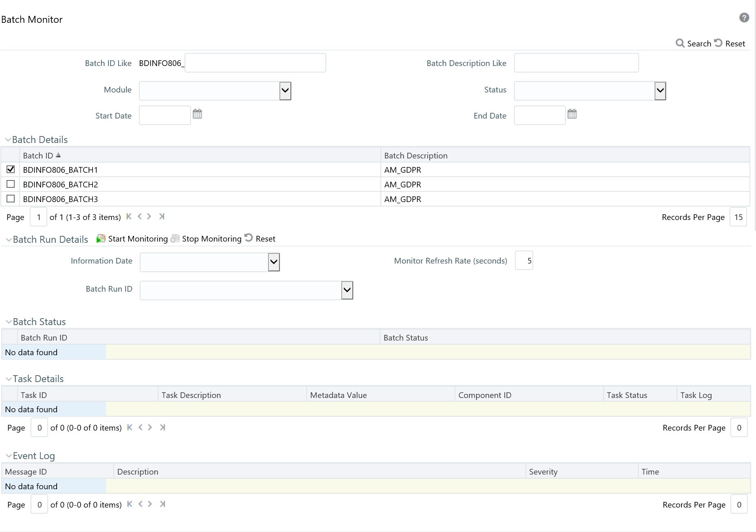Open the Information Date dropdown
The height and width of the screenshot is (532, 756).
point(274,262)
